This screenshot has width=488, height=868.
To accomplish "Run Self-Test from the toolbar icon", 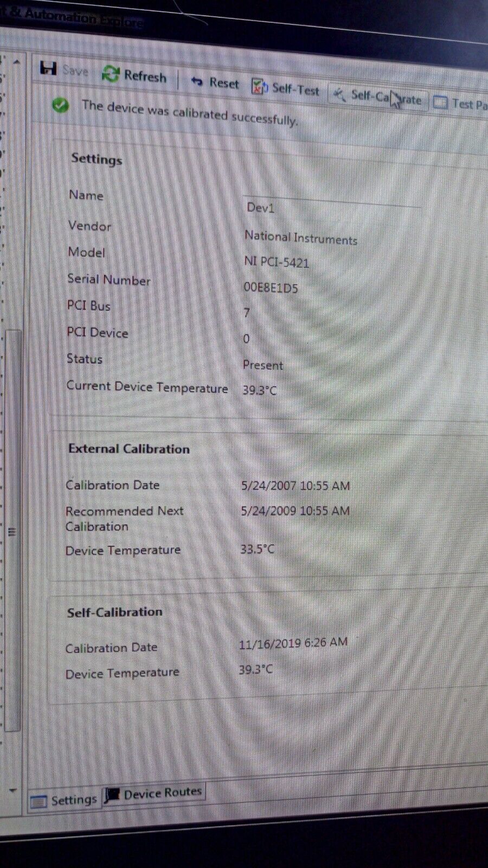I will [259, 86].
